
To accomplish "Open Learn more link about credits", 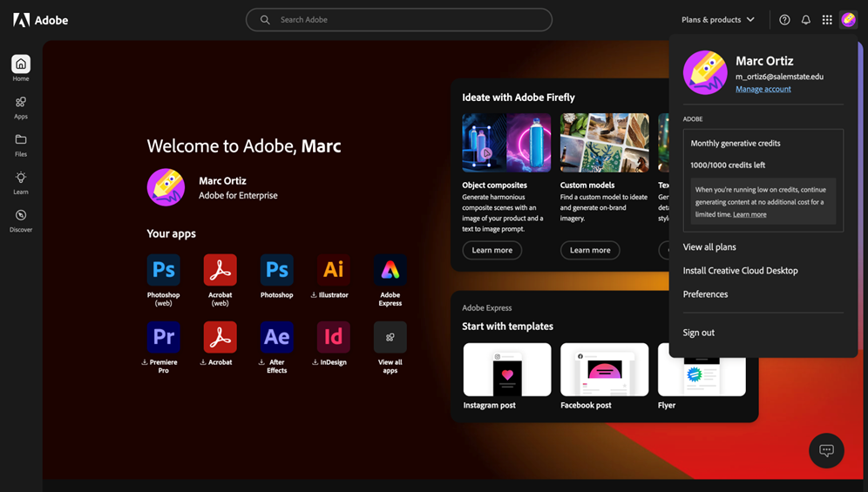I will tap(749, 215).
